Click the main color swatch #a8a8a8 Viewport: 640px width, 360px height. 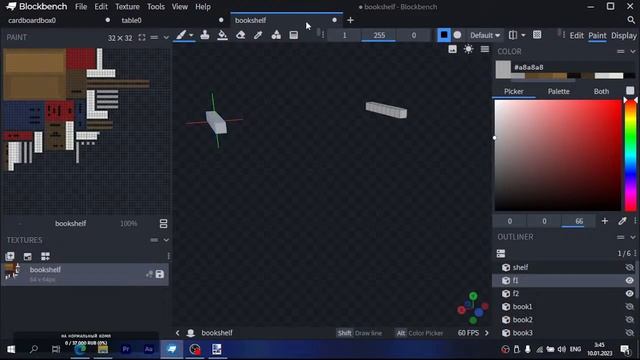tap(503, 69)
